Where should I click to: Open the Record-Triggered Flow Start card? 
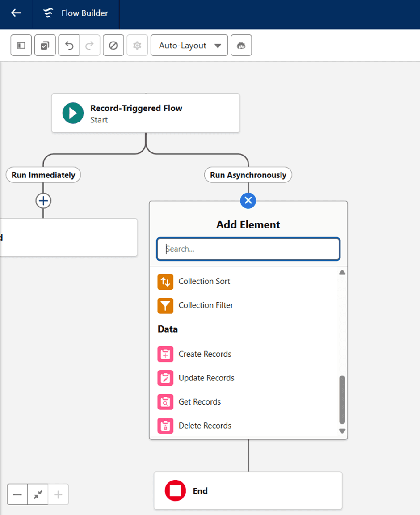click(x=146, y=113)
